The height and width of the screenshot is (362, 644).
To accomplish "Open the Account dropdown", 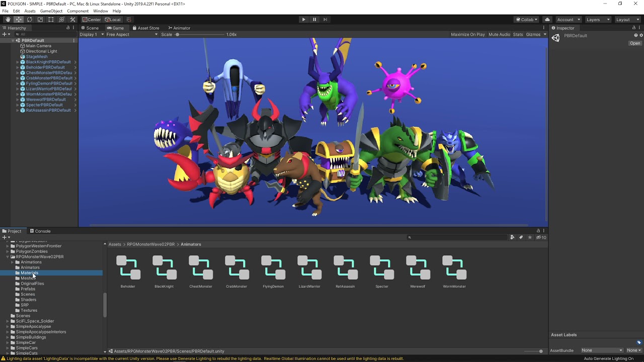I will pos(568,20).
